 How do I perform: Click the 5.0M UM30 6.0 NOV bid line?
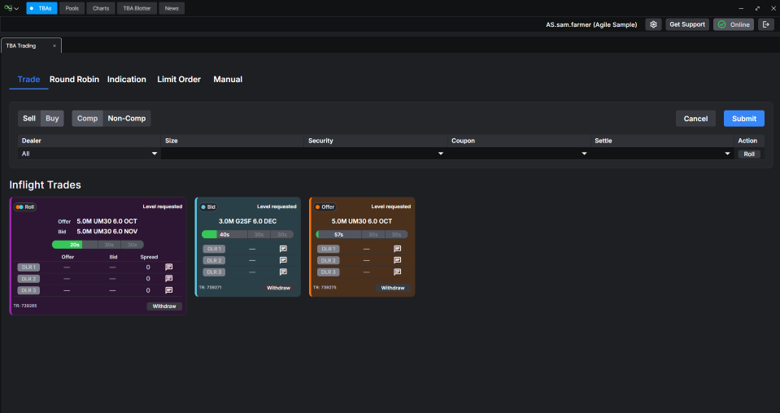tap(107, 231)
